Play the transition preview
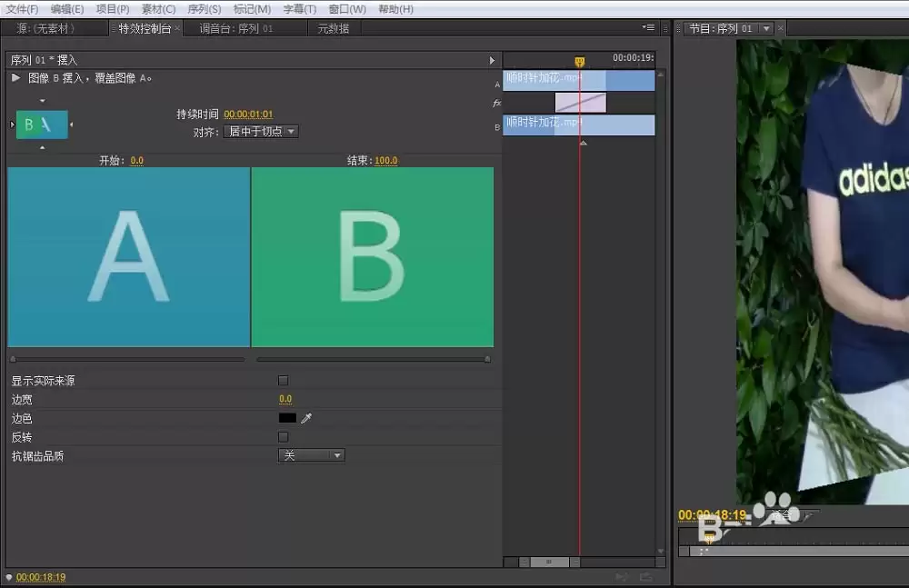 pos(15,78)
